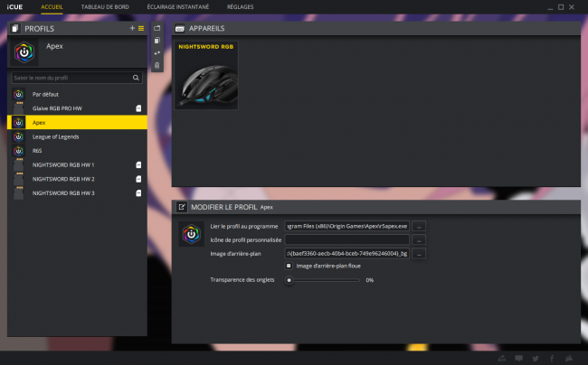Click the Image d'arrière-plan path field
This screenshot has height=365, width=588.
(346, 254)
